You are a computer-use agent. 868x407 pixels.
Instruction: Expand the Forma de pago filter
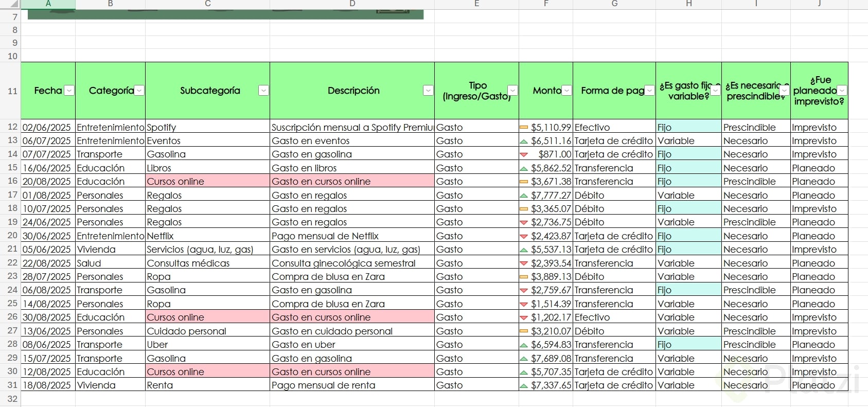(x=650, y=91)
